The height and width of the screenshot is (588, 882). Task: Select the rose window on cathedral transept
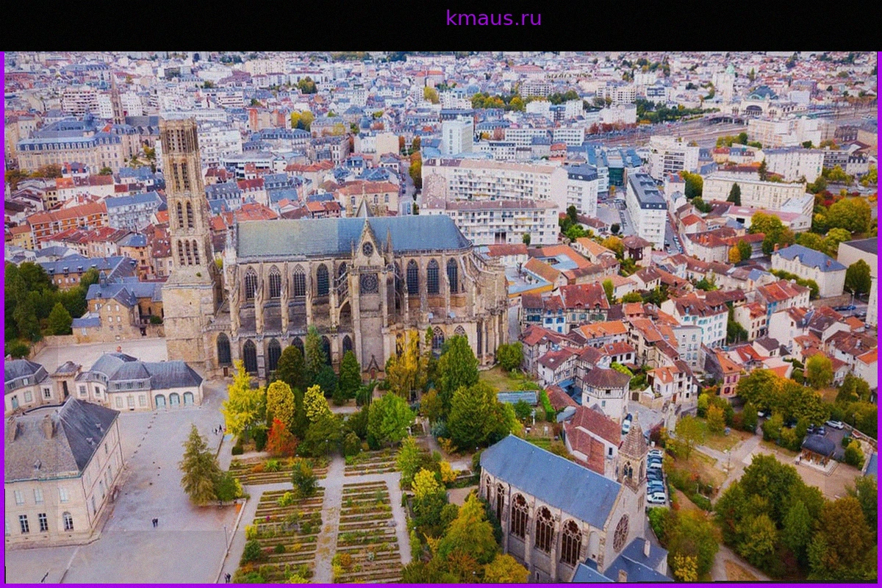click(x=369, y=283)
